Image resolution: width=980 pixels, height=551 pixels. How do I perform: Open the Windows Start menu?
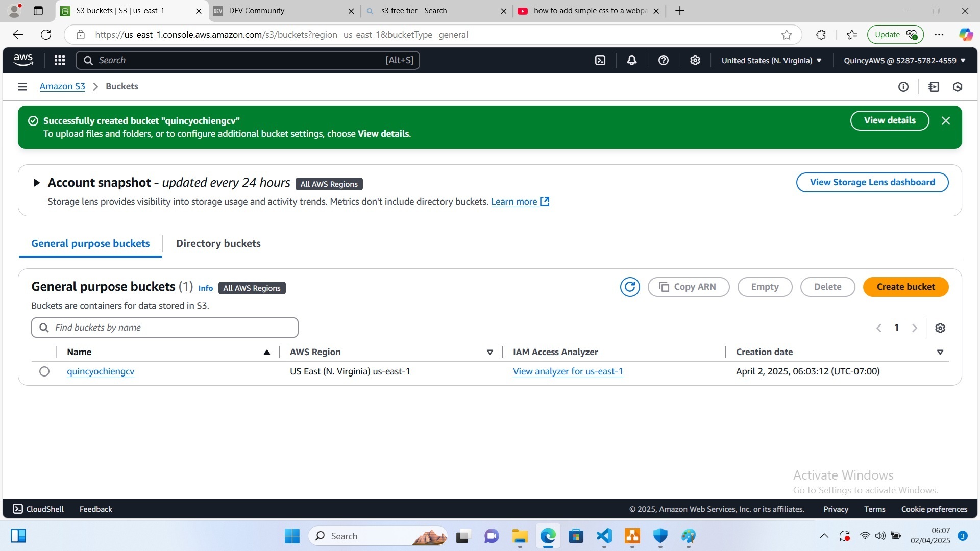click(x=292, y=536)
